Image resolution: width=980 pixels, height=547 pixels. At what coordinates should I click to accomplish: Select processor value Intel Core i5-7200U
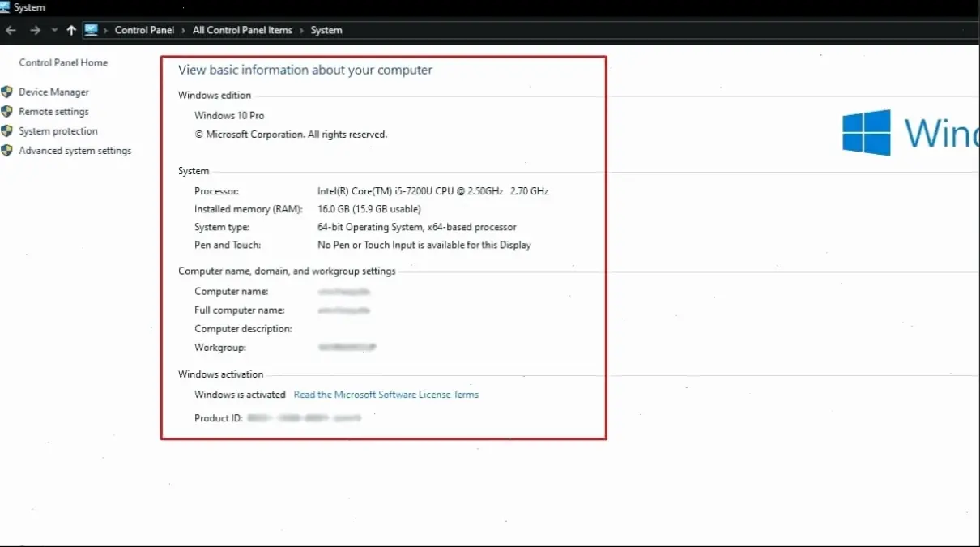pyautogui.click(x=433, y=191)
